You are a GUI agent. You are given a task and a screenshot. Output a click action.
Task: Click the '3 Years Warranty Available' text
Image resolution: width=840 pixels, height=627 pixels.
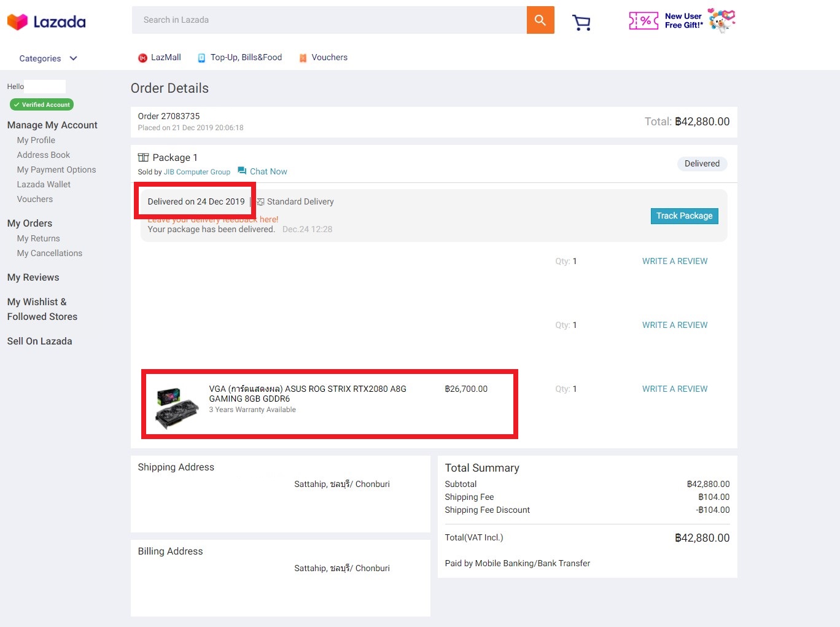click(x=252, y=410)
